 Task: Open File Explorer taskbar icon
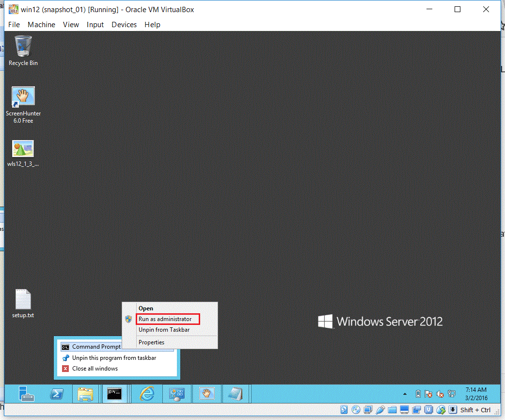pos(86,394)
